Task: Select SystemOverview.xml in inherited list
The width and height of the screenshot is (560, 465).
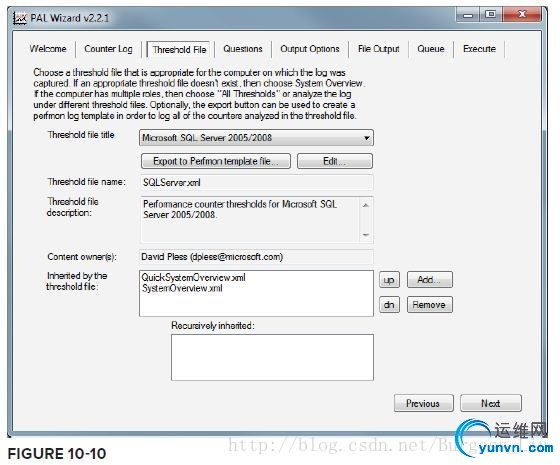Action: (x=182, y=288)
